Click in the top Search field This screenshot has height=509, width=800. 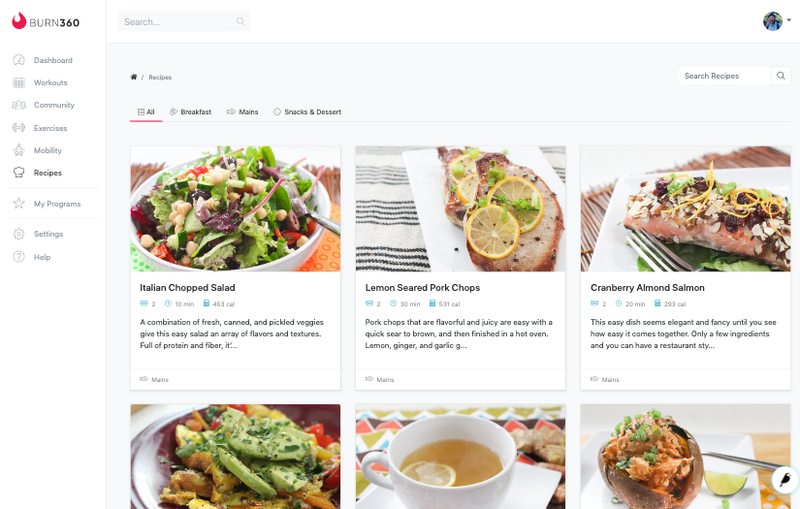click(x=184, y=21)
